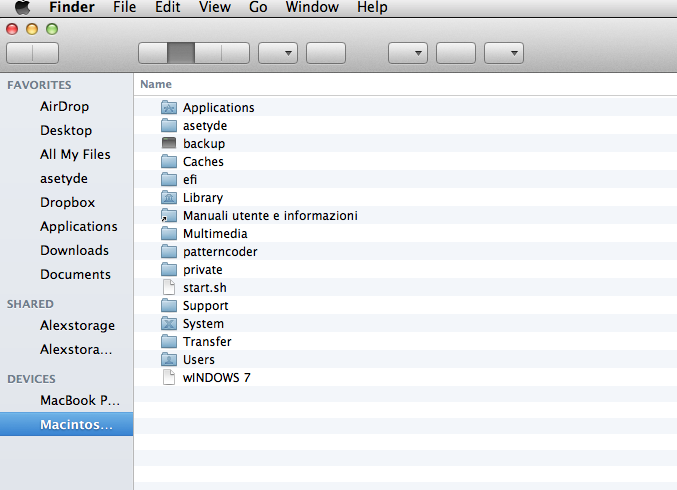Image resolution: width=677 pixels, height=490 pixels.
Task: Select the highlighted Macintos... volume
Action: [66, 424]
